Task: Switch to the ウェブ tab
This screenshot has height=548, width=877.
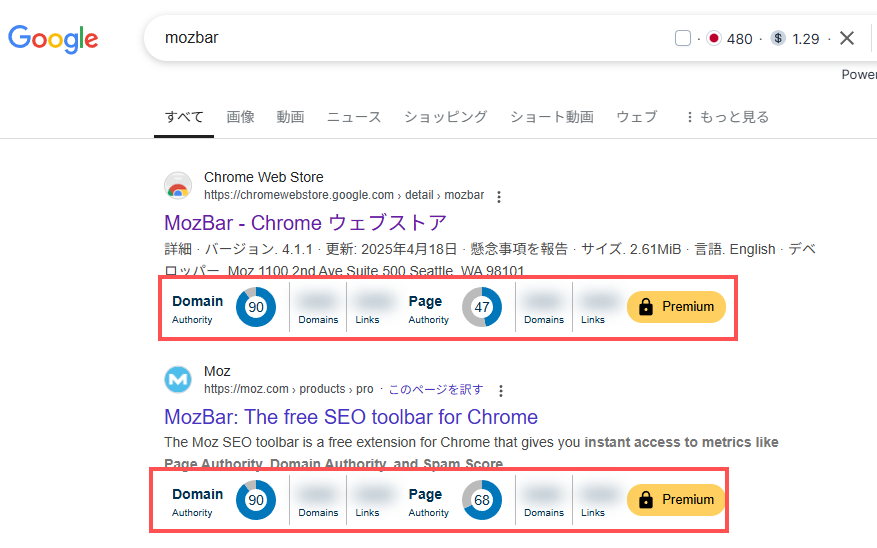Action: [636, 117]
